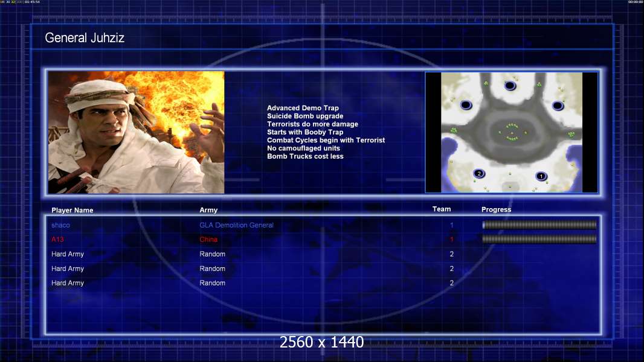Click the General Juhziz title text
Screen dimensions: 644x362
pos(85,39)
